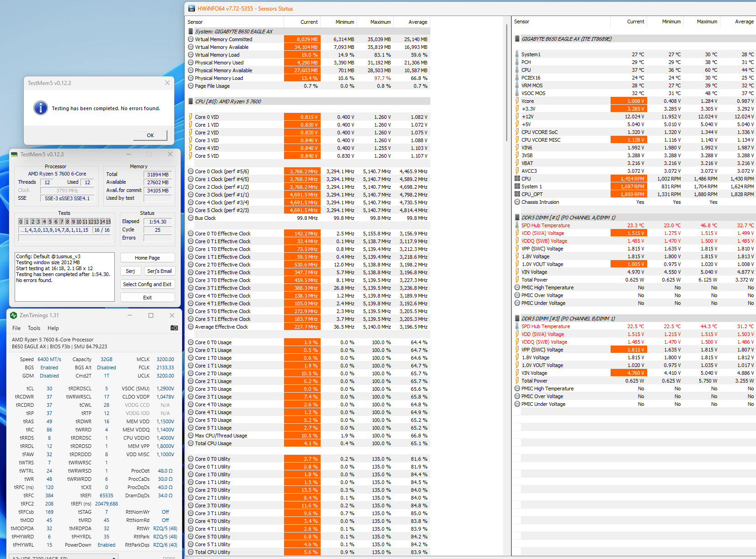The height and width of the screenshot is (559, 756).
Task: Click the tREFI value 65535 in ZenTimings
Action: coord(107,495)
